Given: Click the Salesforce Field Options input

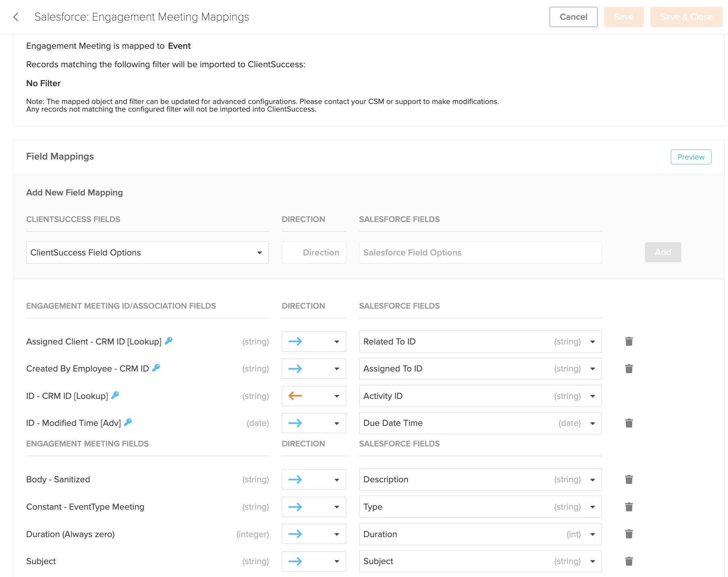Looking at the screenshot, I should [480, 253].
